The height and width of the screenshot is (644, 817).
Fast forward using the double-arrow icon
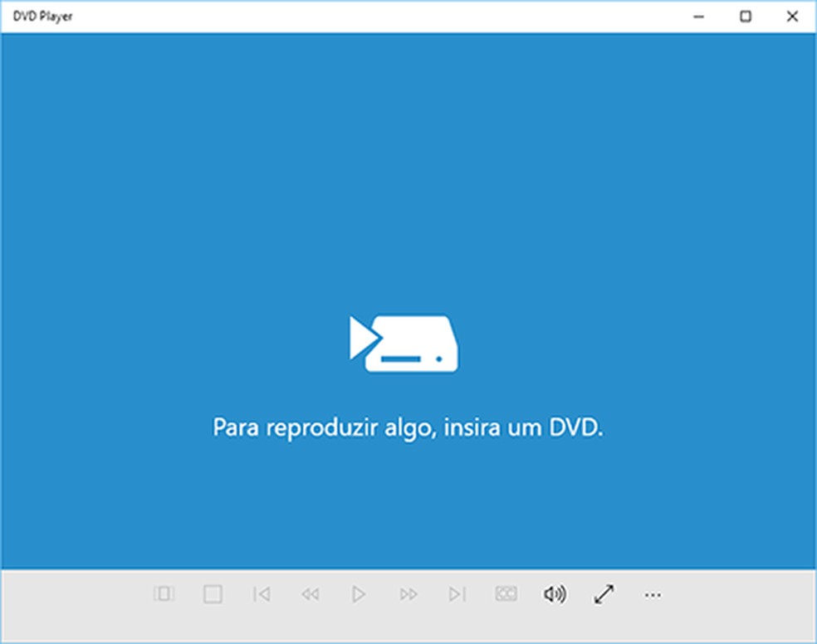(x=408, y=594)
